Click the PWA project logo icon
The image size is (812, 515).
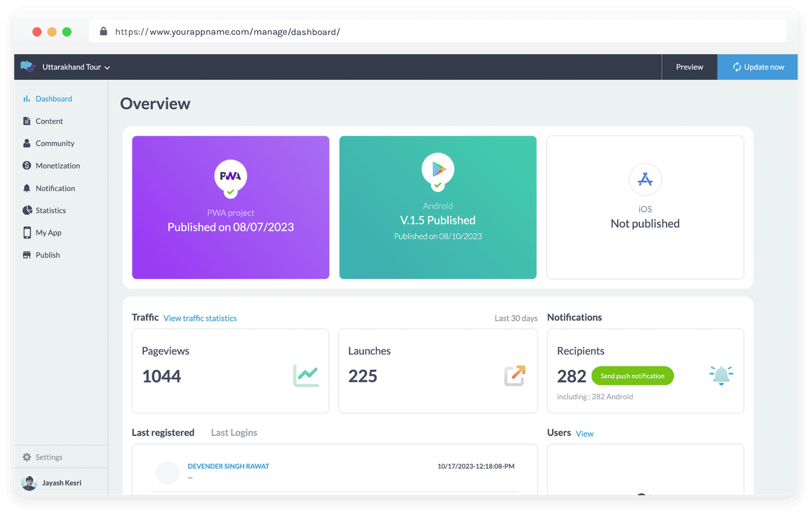tap(230, 176)
